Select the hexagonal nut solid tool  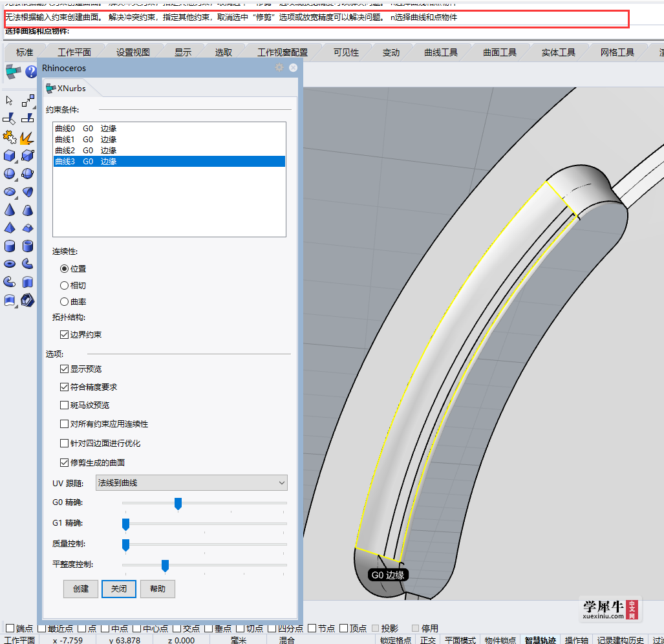click(x=28, y=301)
